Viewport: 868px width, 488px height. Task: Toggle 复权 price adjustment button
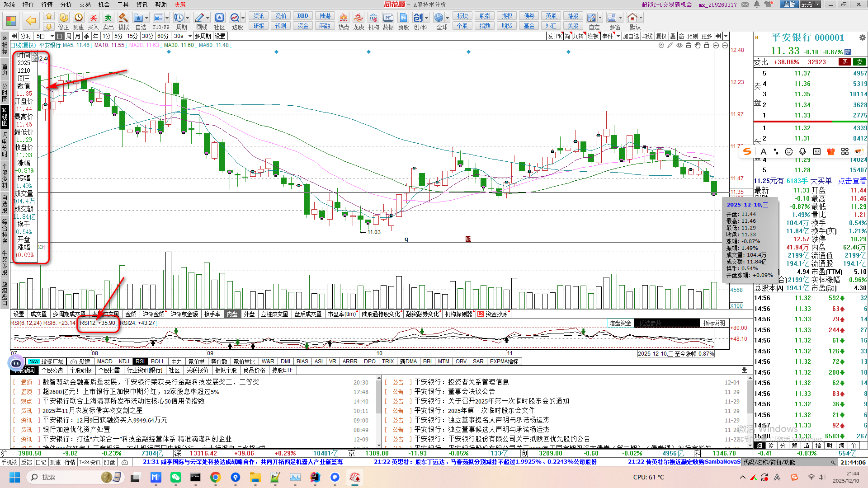661,36
